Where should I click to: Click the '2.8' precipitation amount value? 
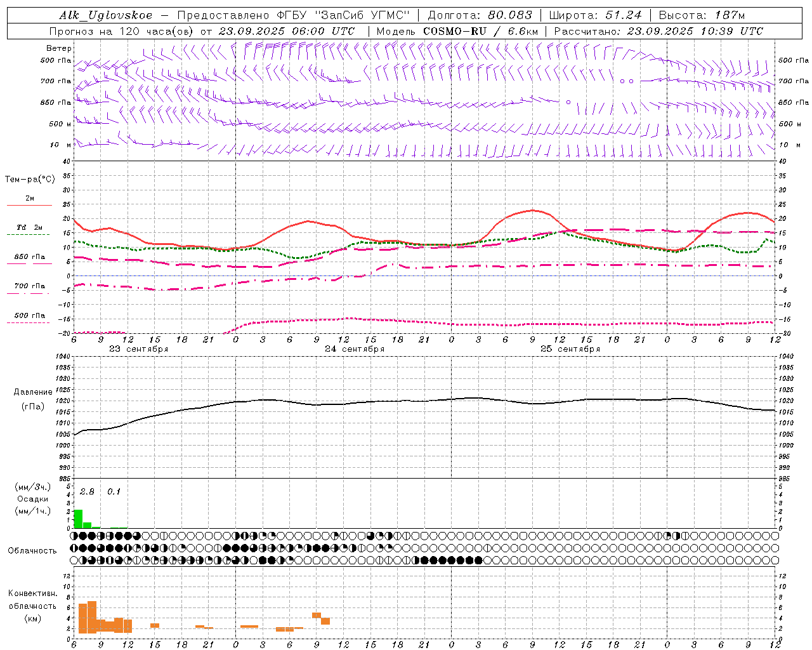tap(87, 492)
